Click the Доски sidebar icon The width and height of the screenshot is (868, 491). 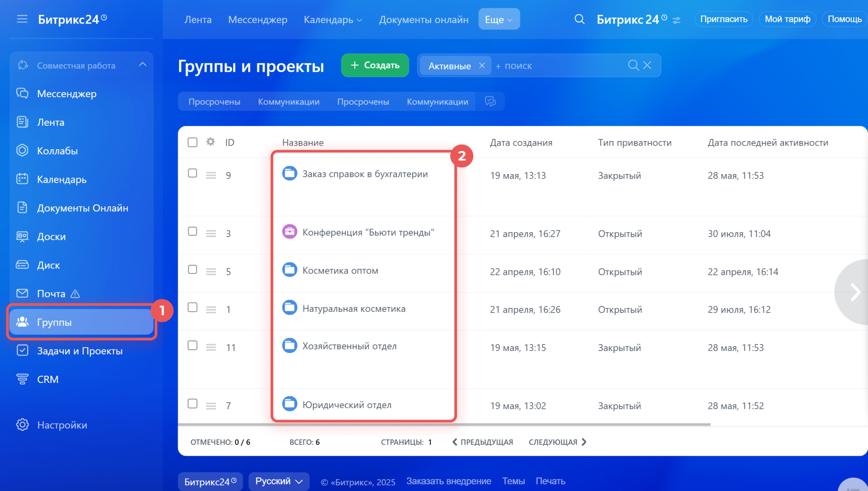(22, 236)
